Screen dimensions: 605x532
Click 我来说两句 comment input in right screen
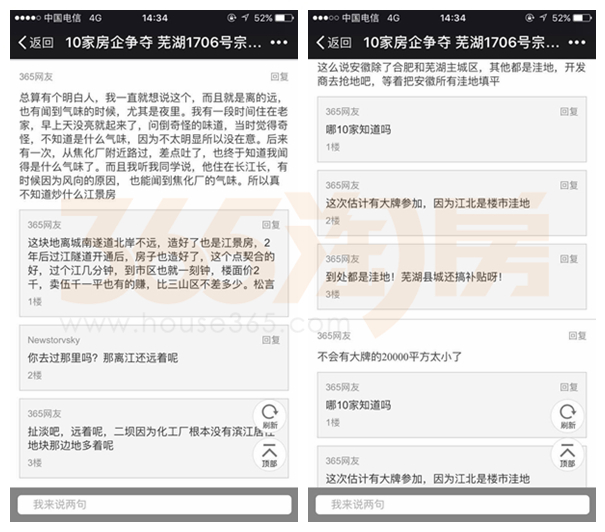pos(452,505)
